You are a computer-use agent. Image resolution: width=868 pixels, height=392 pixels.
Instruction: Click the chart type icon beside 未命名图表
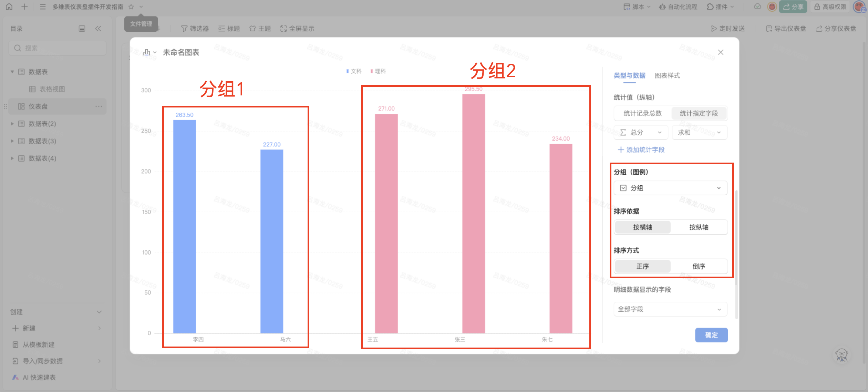click(x=147, y=52)
